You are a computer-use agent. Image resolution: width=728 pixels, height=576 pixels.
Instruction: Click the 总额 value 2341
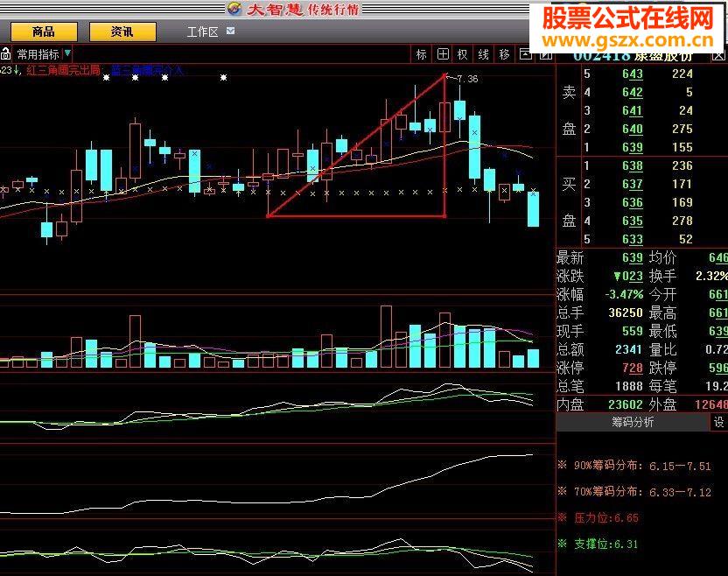pos(629,349)
